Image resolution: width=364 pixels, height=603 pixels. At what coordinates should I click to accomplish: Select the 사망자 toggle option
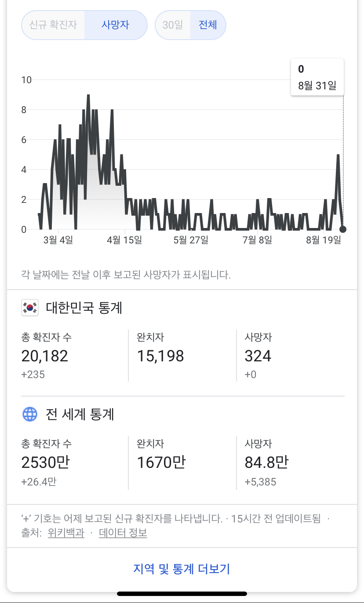coord(115,25)
